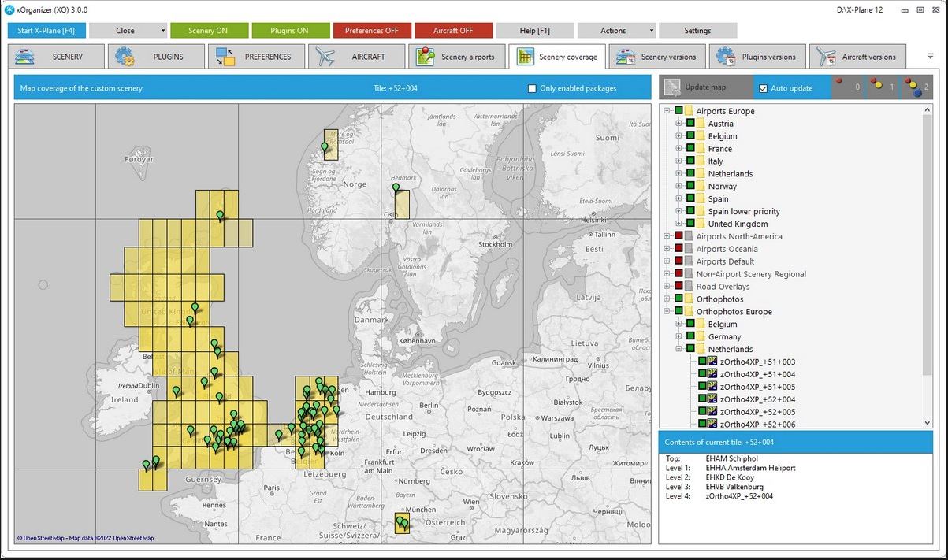This screenshot has height=560, width=948.
Task: Uncheck the Auto update checkbox
Action: point(763,88)
